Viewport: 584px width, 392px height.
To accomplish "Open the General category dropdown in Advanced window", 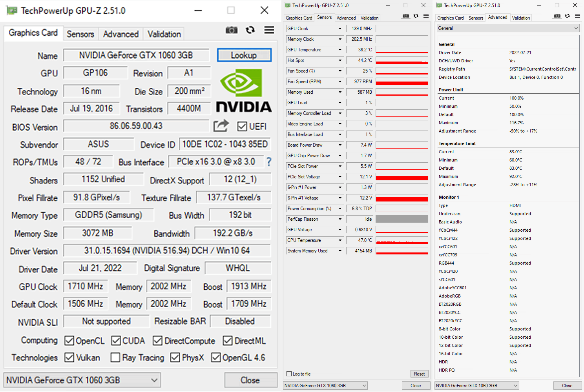I will click(x=508, y=28).
